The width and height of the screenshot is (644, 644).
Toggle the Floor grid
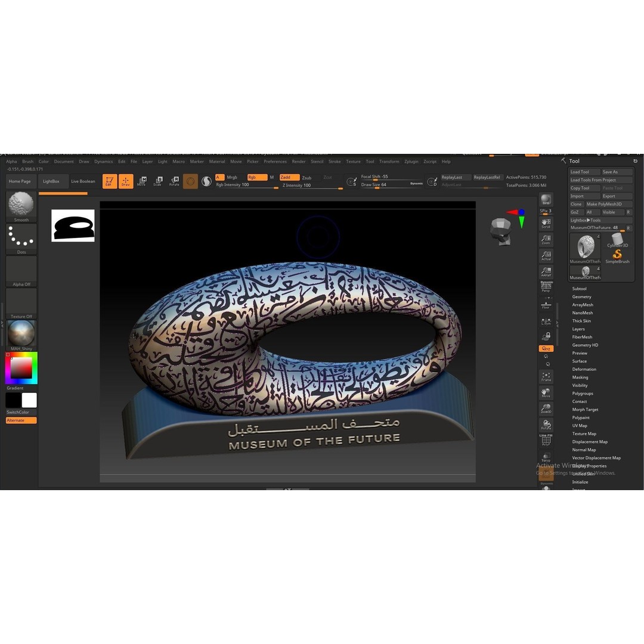tap(546, 305)
